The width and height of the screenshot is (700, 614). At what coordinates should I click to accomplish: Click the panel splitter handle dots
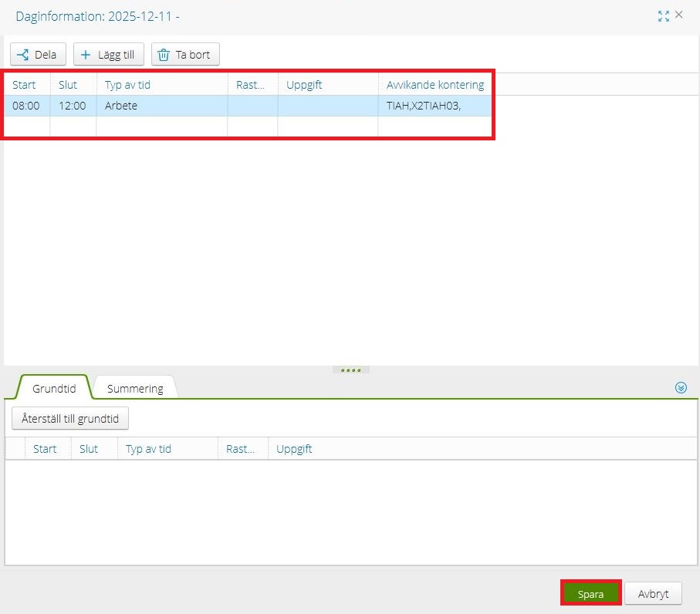click(350, 370)
